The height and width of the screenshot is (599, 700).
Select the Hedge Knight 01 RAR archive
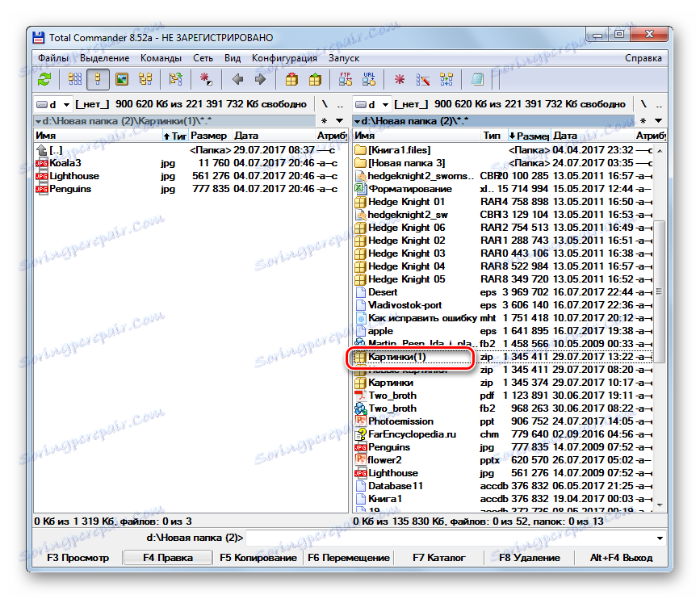(503, 202)
